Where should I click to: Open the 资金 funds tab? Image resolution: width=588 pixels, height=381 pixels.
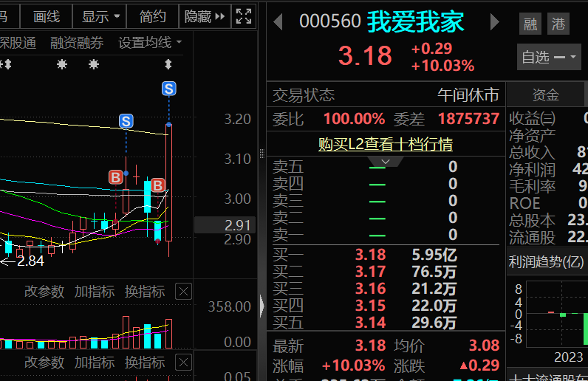pos(546,95)
